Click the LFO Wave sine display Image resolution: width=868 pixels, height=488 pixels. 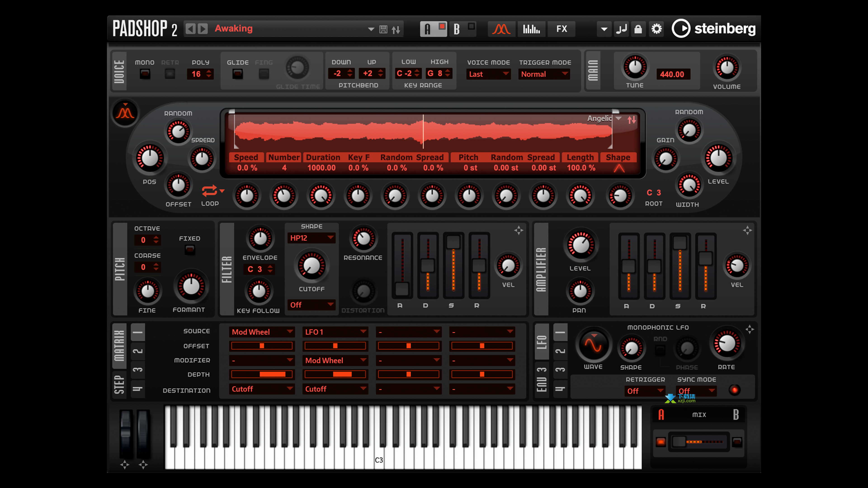(593, 345)
